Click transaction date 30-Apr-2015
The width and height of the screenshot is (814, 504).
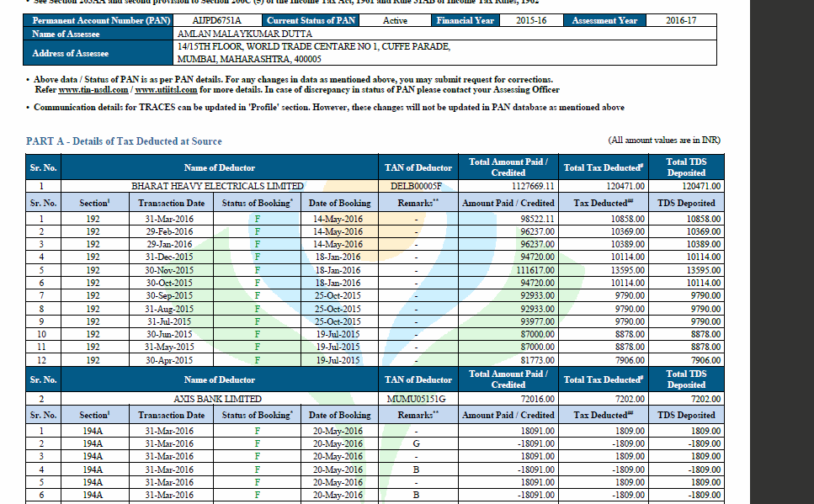pos(169,360)
